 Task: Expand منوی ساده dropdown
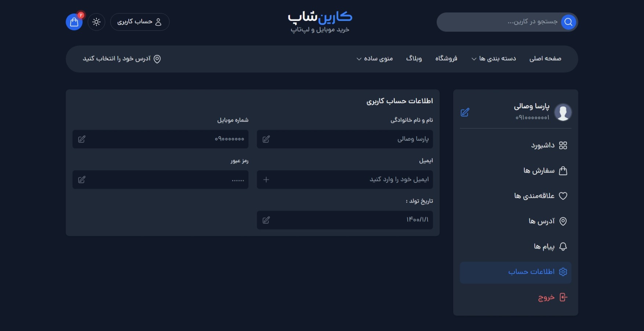pyautogui.click(x=375, y=59)
